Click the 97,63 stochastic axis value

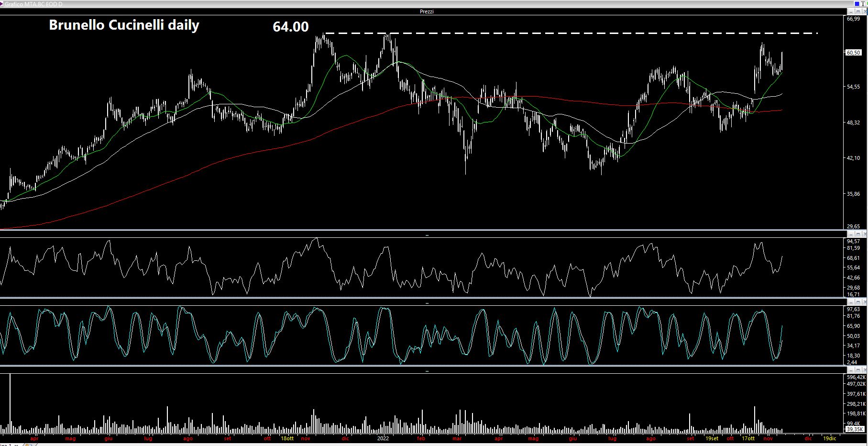tap(853, 309)
